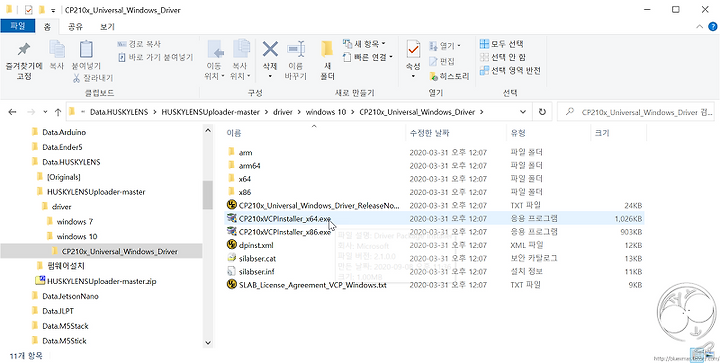
Task: Click the ribbon help question mark icon
Action: point(712,27)
